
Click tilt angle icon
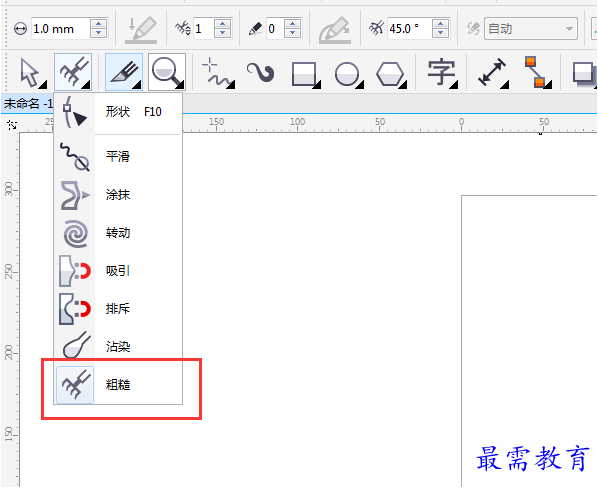coord(376,29)
